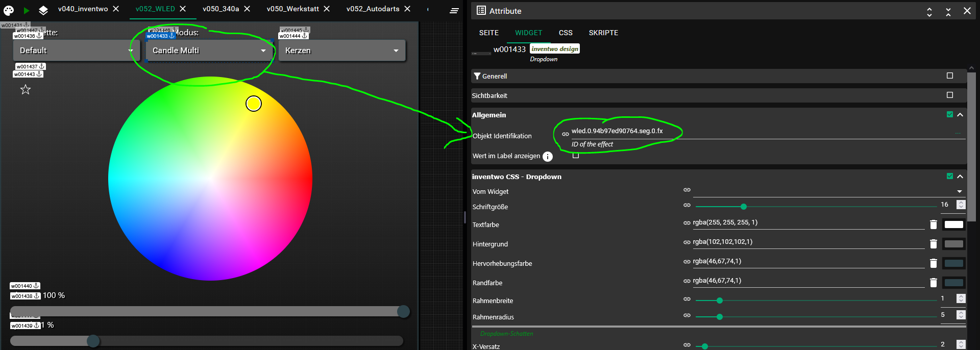Click the Rahmenradius number stepper
Image resolution: width=980 pixels, height=350 pixels.
click(x=961, y=315)
